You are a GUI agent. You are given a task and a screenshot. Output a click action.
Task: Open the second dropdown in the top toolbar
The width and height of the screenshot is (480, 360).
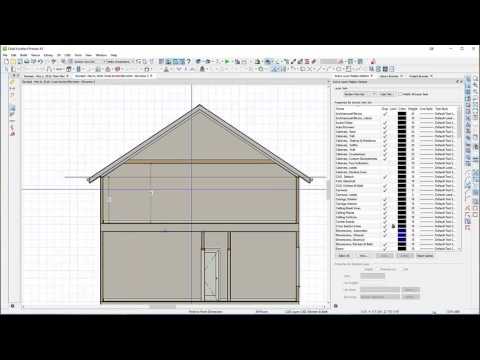(119, 61)
